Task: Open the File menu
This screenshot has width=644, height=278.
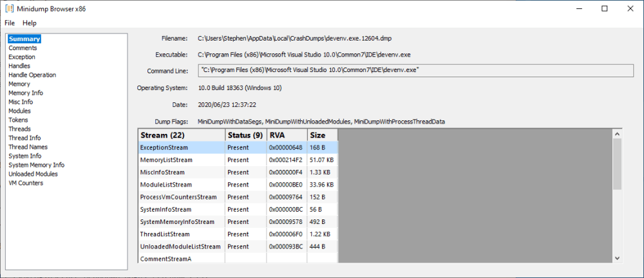Action: coord(10,23)
